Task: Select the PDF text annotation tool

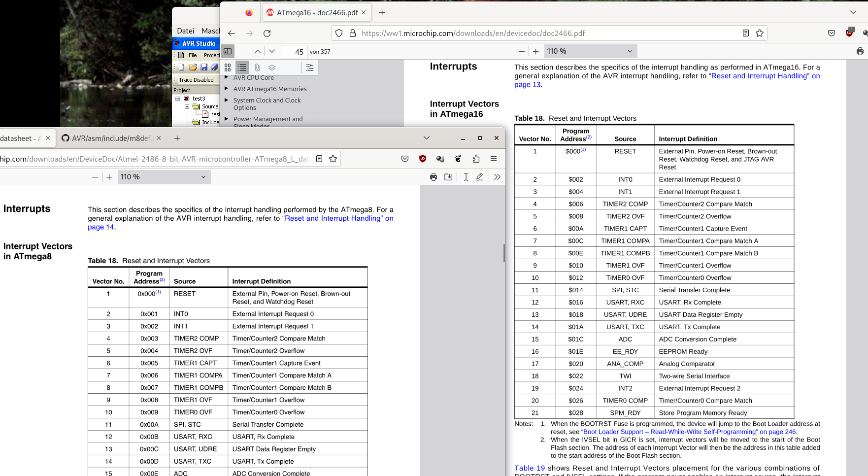Action: click(466, 177)
